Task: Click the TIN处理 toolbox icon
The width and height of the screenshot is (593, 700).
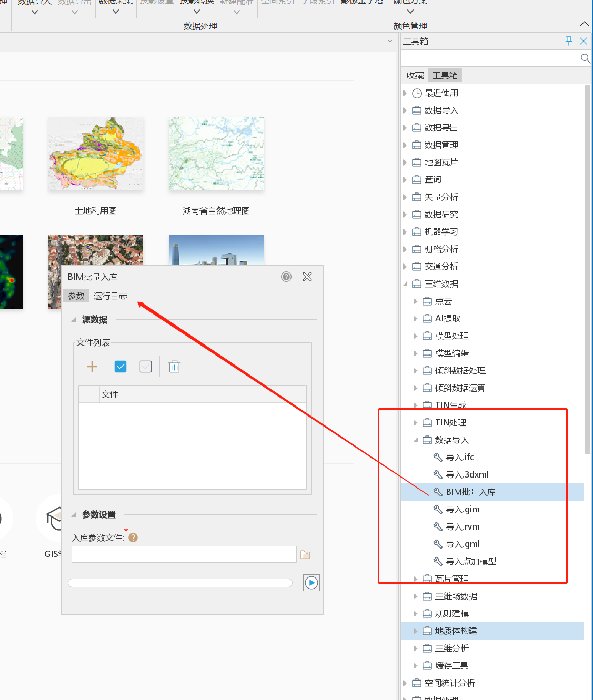Action: 427,423
